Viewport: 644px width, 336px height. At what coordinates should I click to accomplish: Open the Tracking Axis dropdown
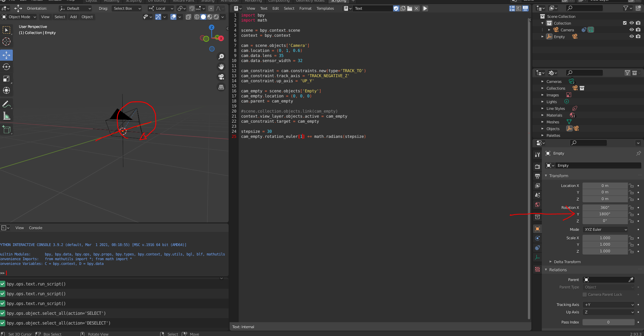coord(609,305)
